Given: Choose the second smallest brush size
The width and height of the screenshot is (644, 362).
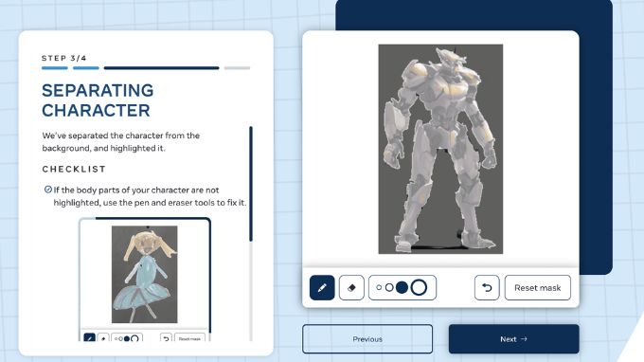Looking at the screenshot, I should point(389,288).
